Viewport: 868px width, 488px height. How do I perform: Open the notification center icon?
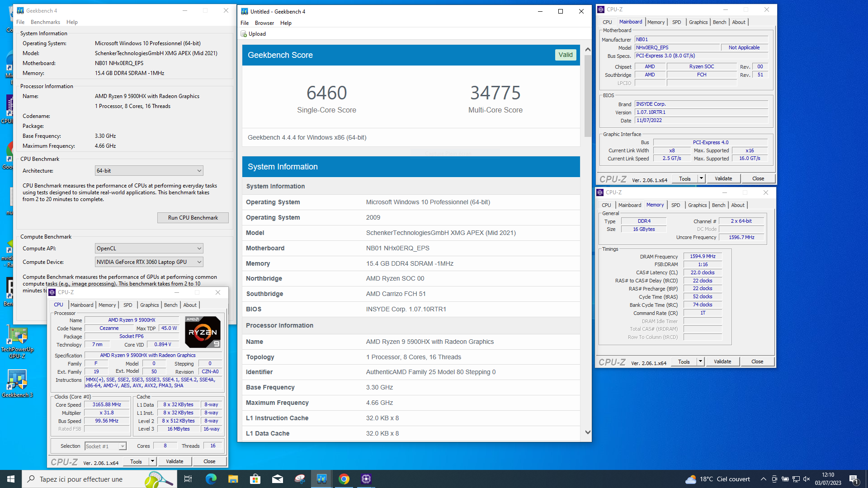[854, 479]
